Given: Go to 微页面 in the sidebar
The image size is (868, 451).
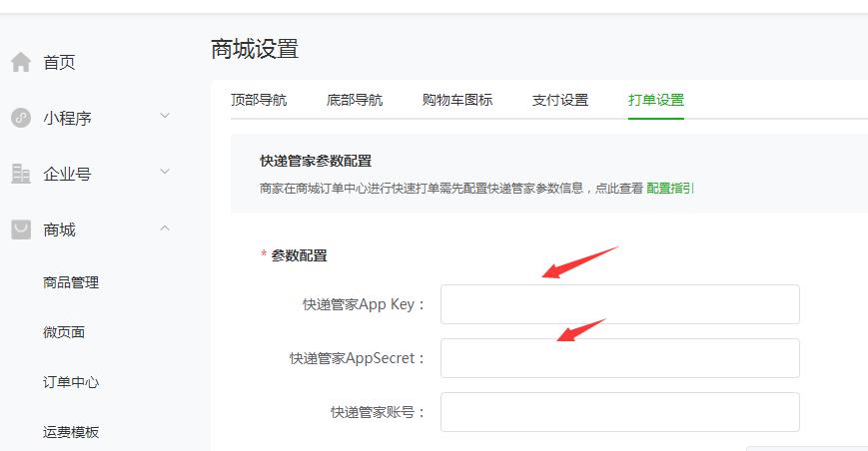Looking at the screenshot, I should (64, 332).
